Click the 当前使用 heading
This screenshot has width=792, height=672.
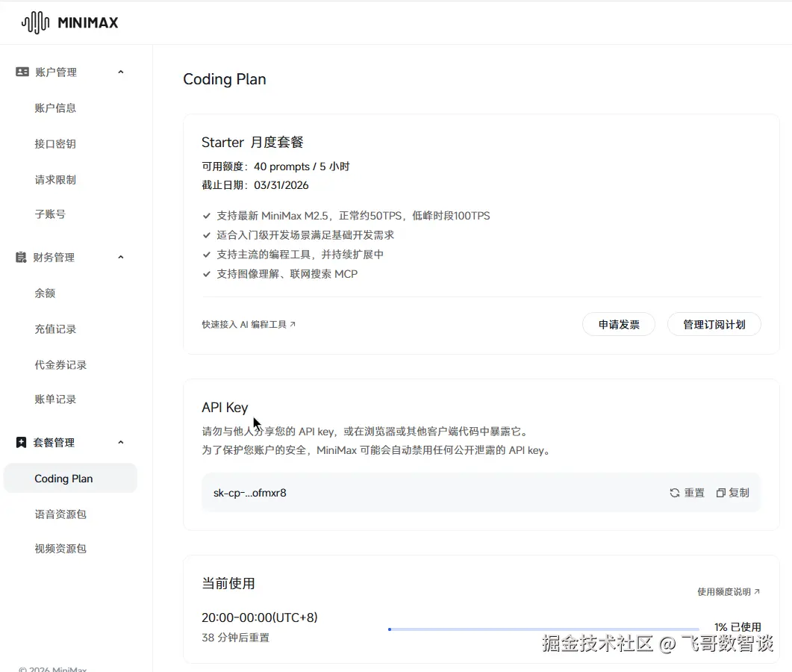point(228,583)
